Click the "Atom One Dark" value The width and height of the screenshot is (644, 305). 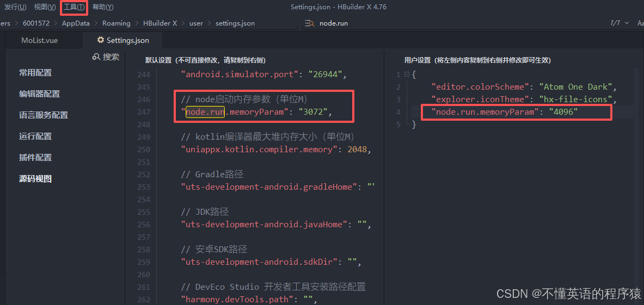576,87
